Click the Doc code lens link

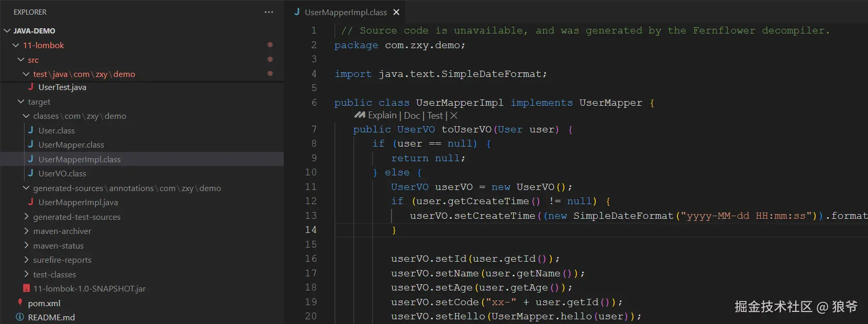[412, 116]
